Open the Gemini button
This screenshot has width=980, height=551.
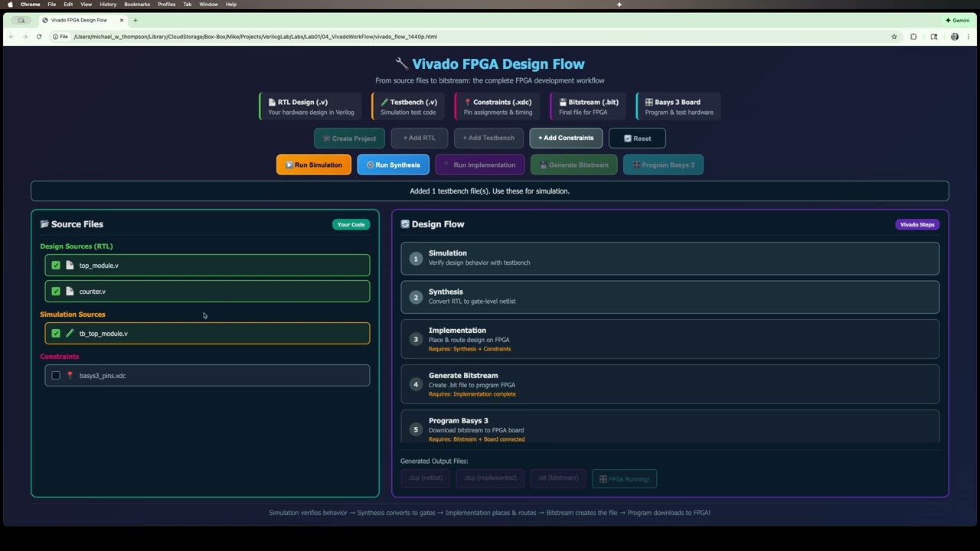(x=958, y=20)
